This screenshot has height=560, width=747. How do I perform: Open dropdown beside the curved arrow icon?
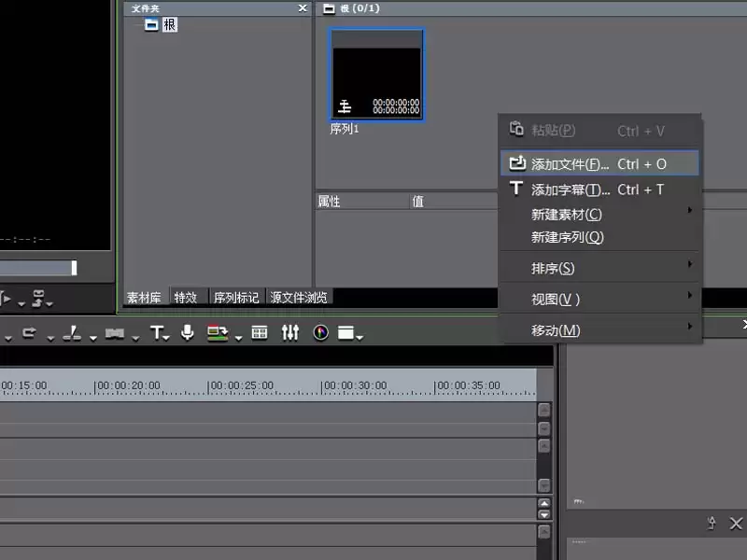[x=50, y=338]
